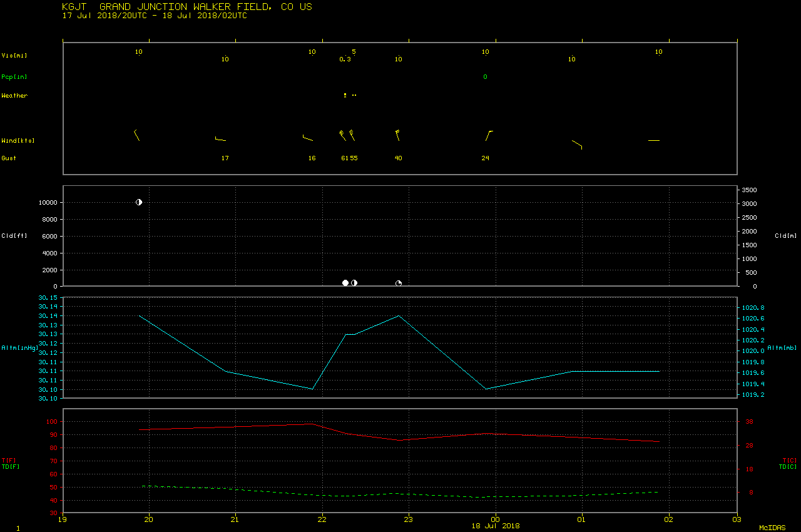Click hour 02 on the time axis
Viewport: 801px width, 532px height.
[x=668, y=519]
